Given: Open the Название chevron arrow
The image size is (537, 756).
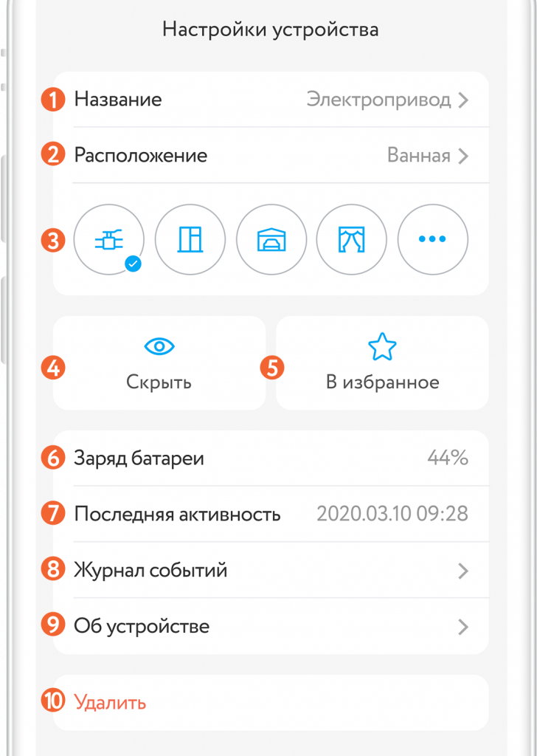Looking at the screenshot, I should [x=463, y=100].
